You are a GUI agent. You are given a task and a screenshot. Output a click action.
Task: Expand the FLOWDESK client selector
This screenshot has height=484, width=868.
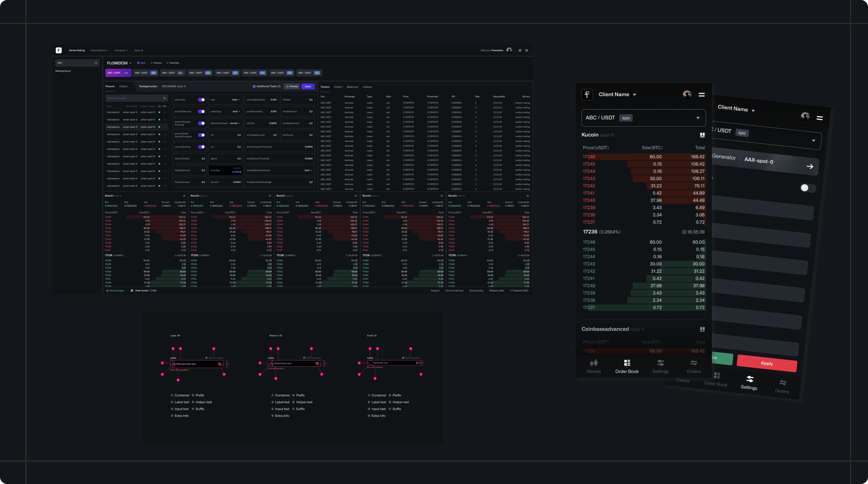coord(119,63)
